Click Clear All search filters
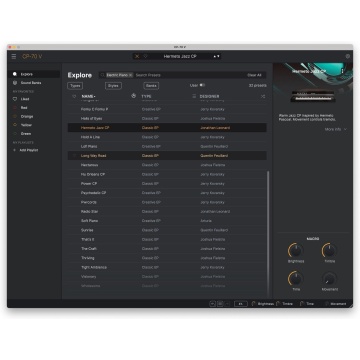 (x=254, y=75)
